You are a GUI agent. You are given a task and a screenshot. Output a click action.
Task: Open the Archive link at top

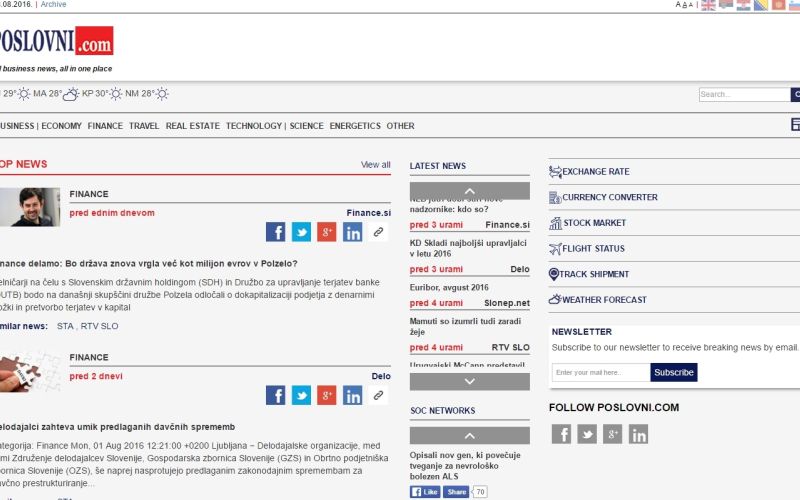(x=53, y=5)
